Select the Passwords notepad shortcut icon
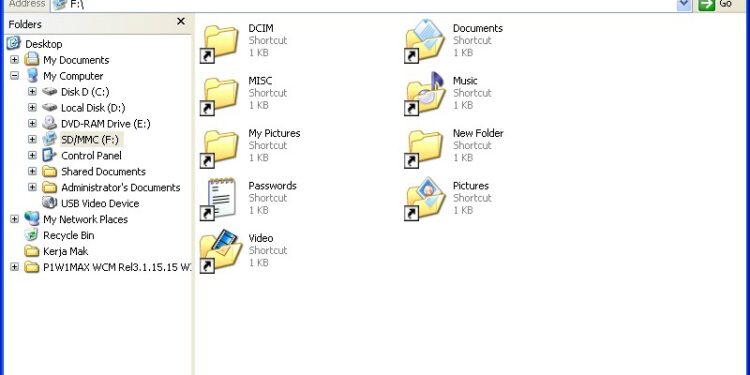 pos(220,200)
